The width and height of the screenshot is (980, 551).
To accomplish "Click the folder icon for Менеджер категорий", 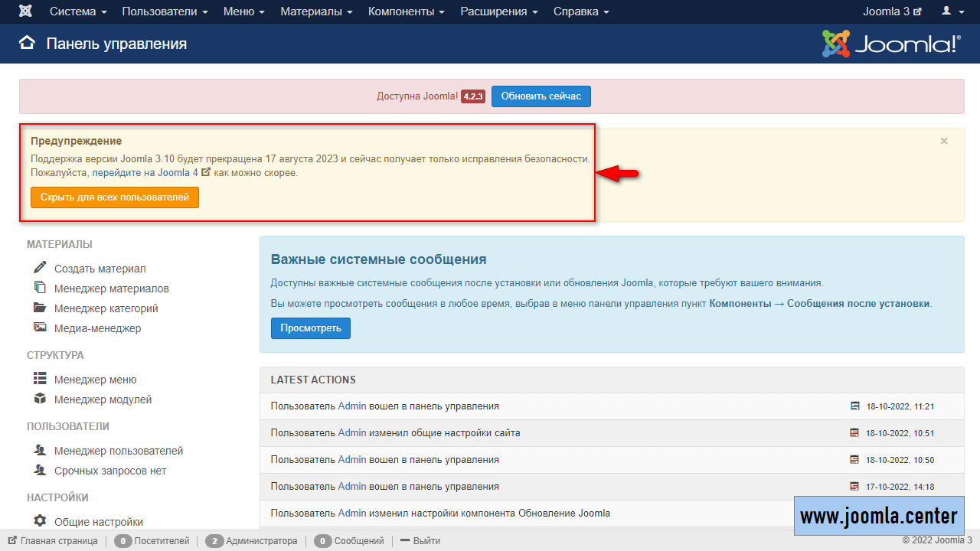I will point(40,308).
